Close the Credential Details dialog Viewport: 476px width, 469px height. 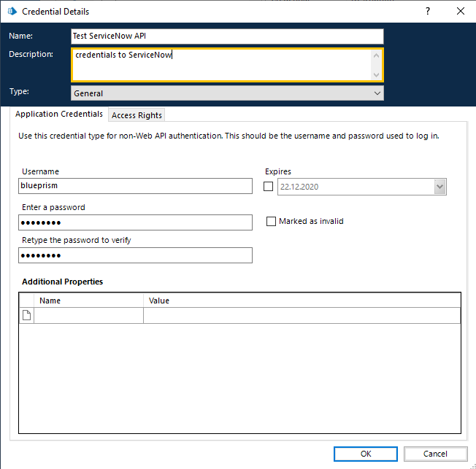click(460, 12)
